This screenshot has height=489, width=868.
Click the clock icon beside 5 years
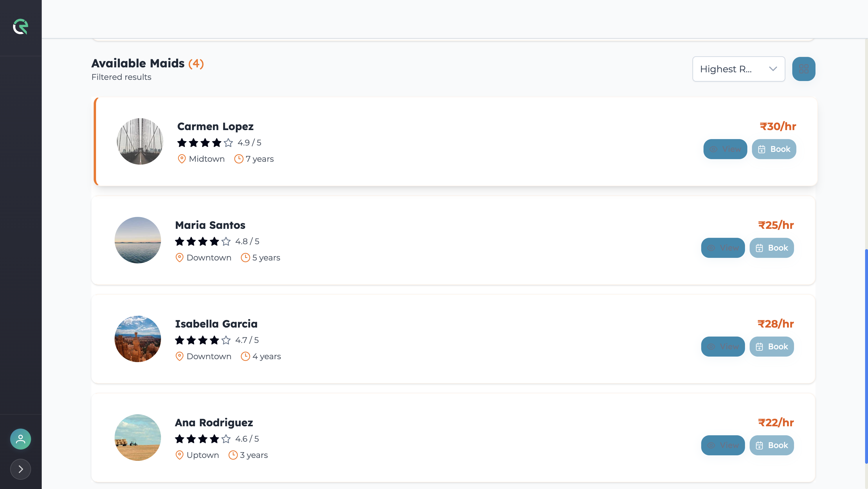pyautogui.click(x=245, y=258)
